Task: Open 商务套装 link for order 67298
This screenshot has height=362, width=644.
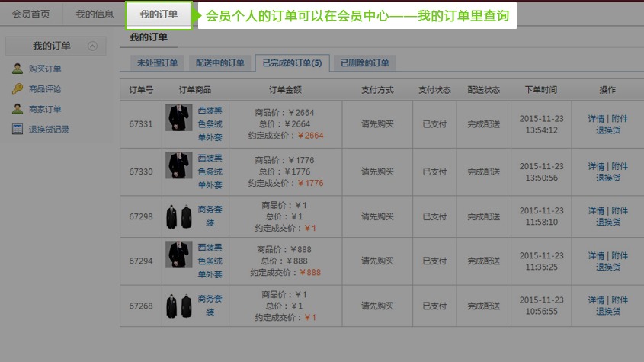Action: click(x=210, y=216)
